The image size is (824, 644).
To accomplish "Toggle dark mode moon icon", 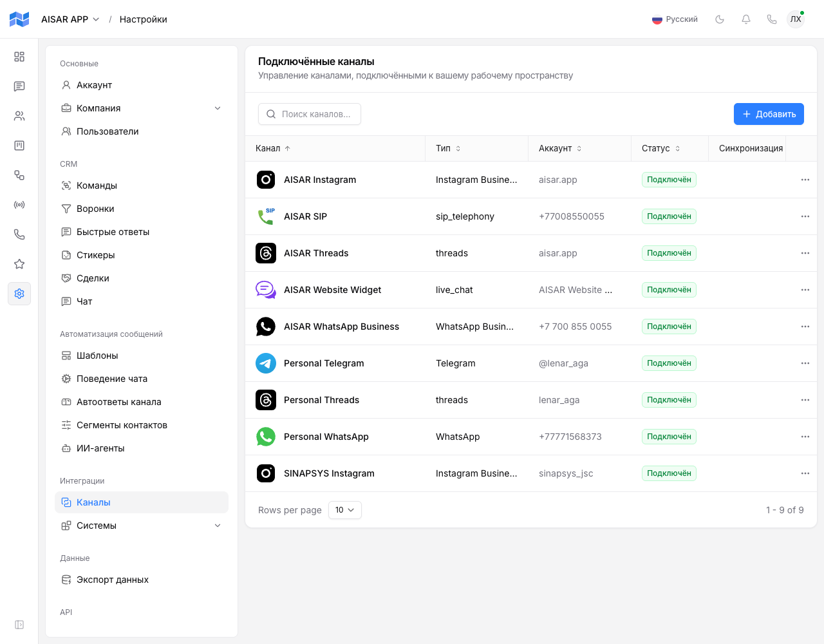I will [x=720, y=19].
